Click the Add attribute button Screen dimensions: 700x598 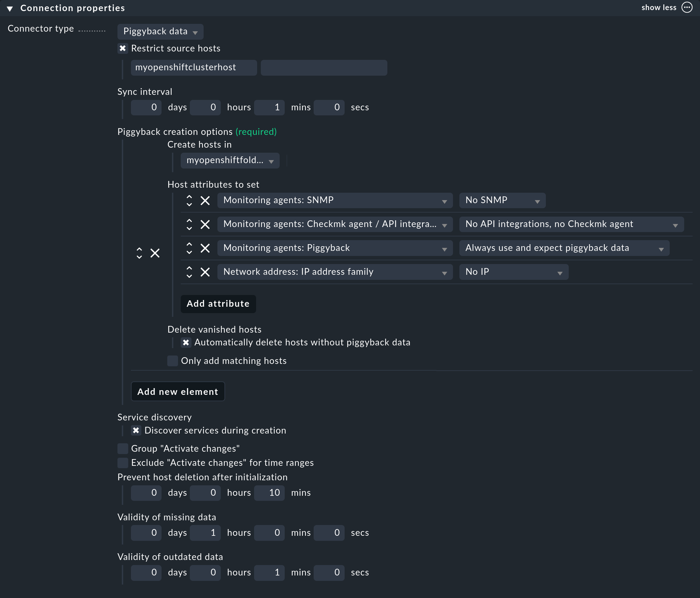click(x=217, y=303)
